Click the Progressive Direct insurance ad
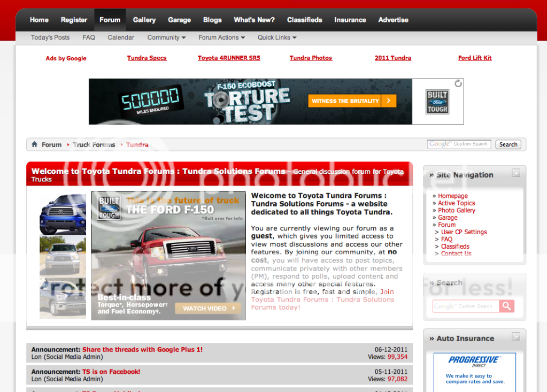The height and width of the screenshot is (392, 547). click(x=475, y=372)
